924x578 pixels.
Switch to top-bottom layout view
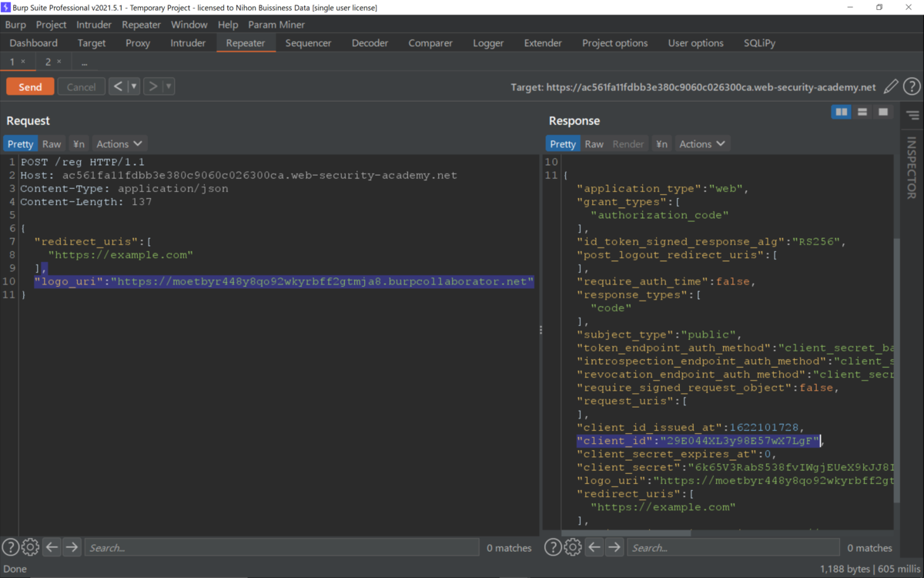click(x=862, y=113)
